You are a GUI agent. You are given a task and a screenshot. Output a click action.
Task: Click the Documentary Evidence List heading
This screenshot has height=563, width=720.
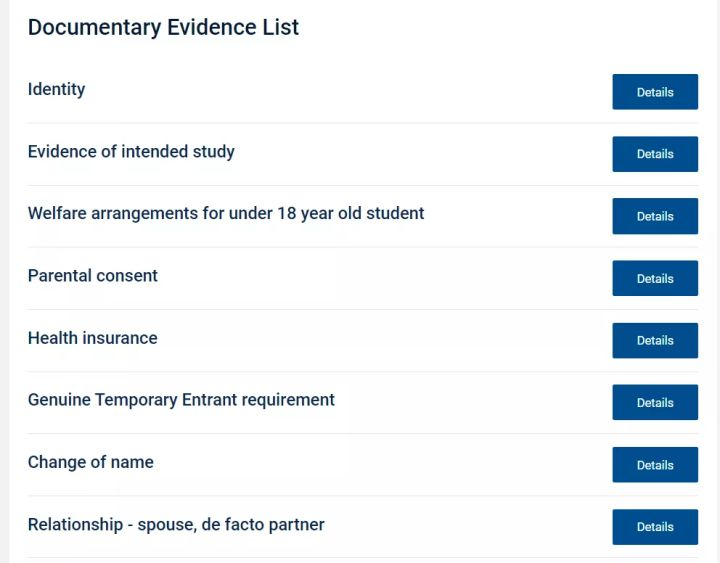163,27
